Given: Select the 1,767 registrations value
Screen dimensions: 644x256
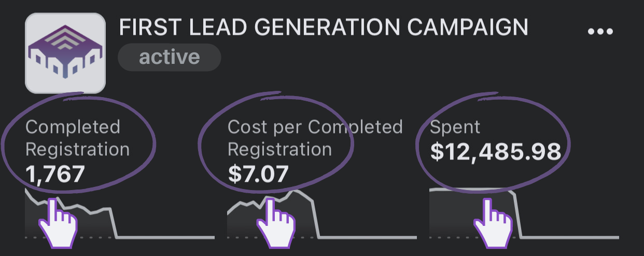Looking at the screenshot, I should pyautogui.click(x=55, y=174).
